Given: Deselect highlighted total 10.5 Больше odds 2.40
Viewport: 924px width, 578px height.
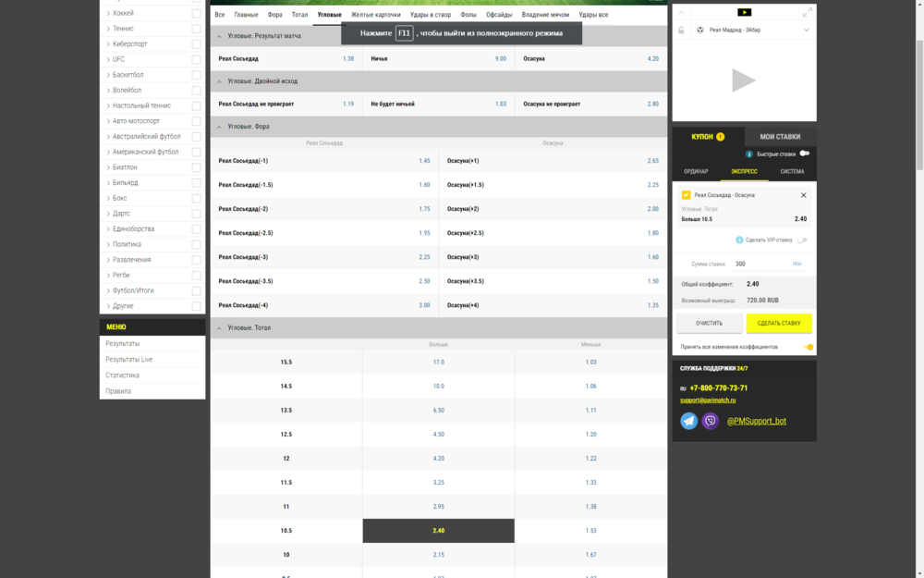Looking at the screenshot, I should click(x=438, y=531).
